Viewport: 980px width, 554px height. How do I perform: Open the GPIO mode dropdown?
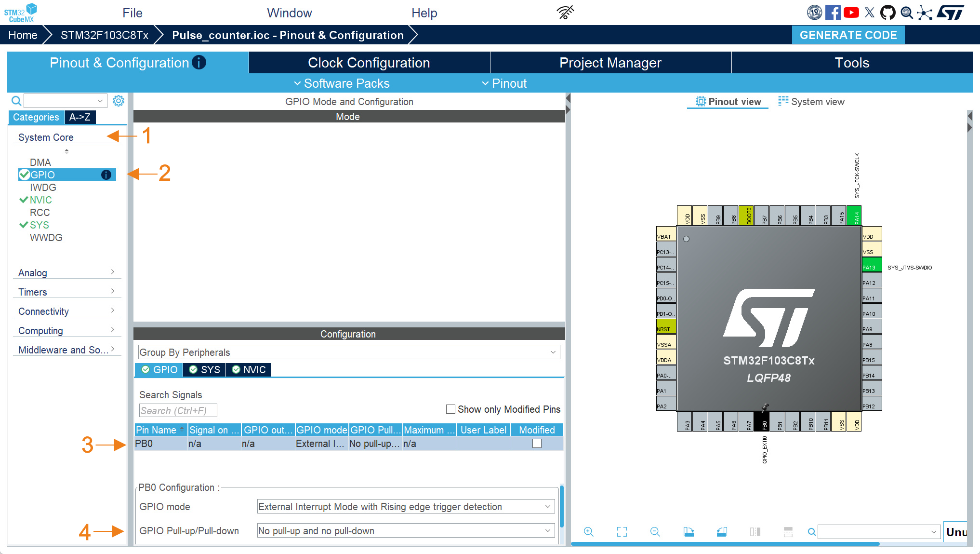tap(406, 506)
